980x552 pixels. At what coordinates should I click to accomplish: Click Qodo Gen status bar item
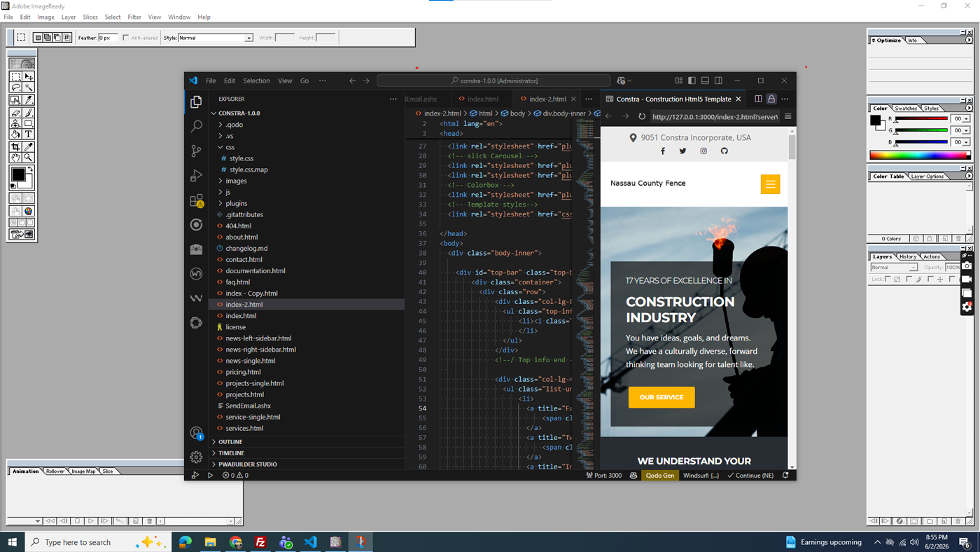pos(660,476)
